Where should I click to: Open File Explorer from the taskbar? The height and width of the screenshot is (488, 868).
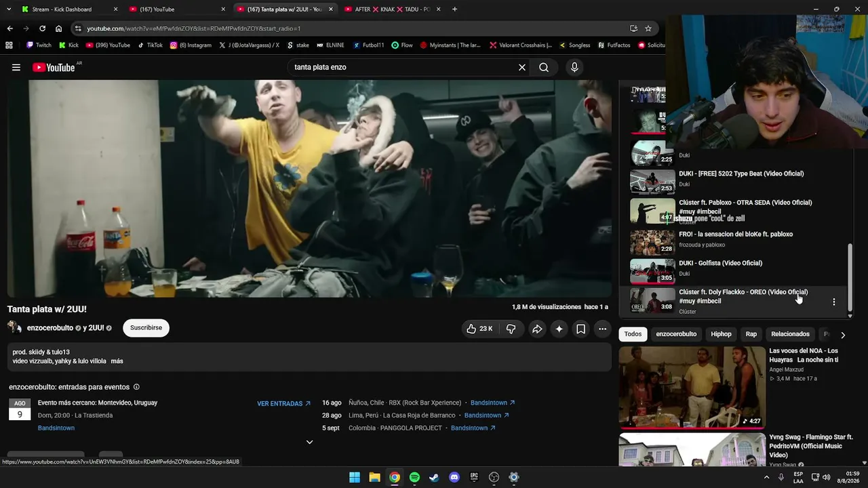[374, 477]
